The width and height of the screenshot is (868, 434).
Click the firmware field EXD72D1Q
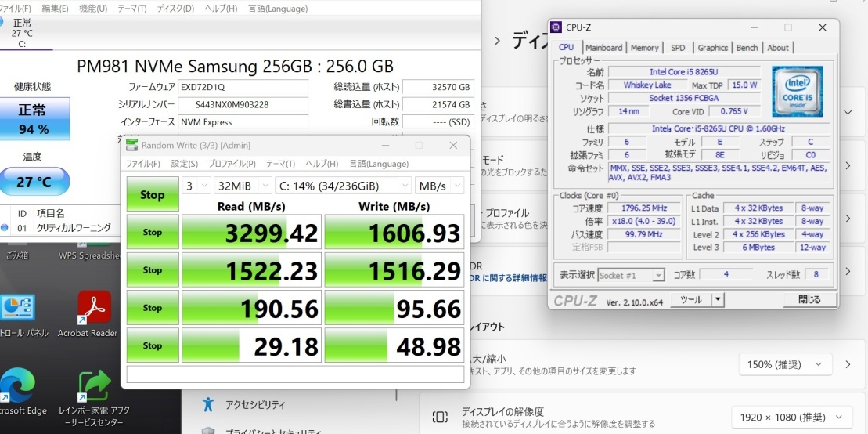[243, 87]
